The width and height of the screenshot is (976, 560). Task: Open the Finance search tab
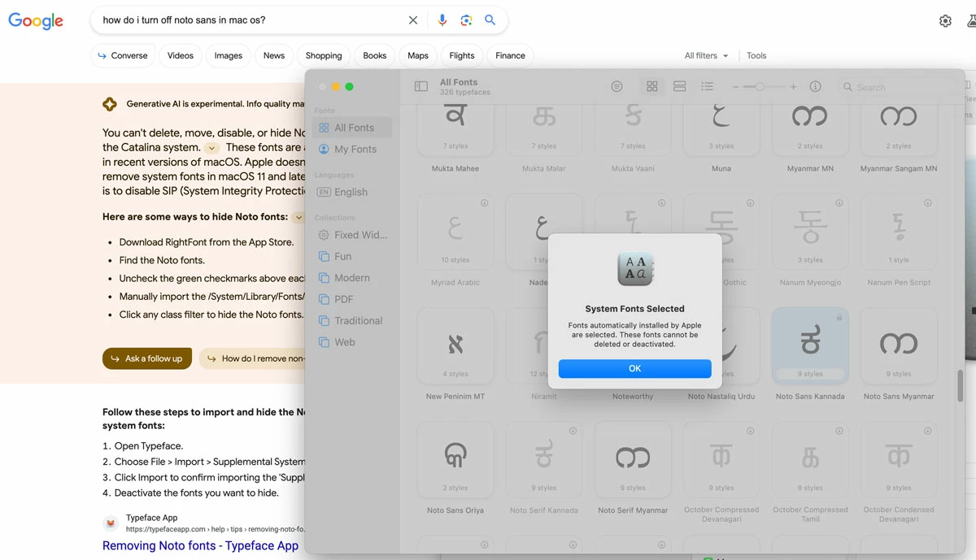tap(510, 55)
